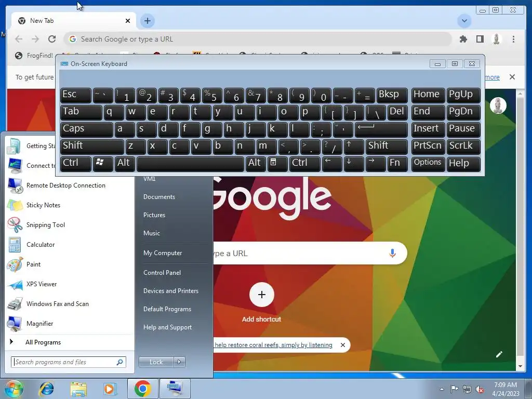The image size is (532, 399).
Task: Toggle the right Shift key
Action: (x=387, y=146)
